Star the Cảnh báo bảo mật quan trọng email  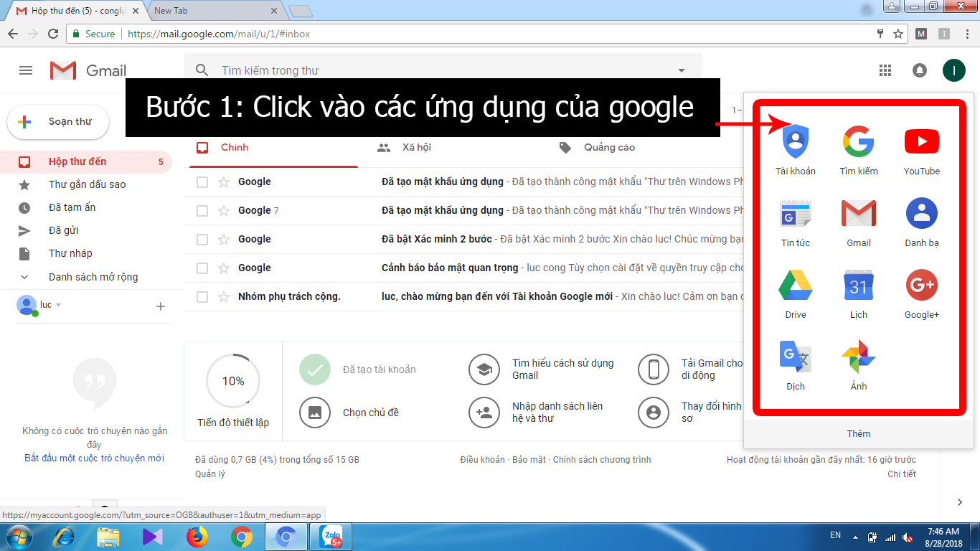click(224, 268)
